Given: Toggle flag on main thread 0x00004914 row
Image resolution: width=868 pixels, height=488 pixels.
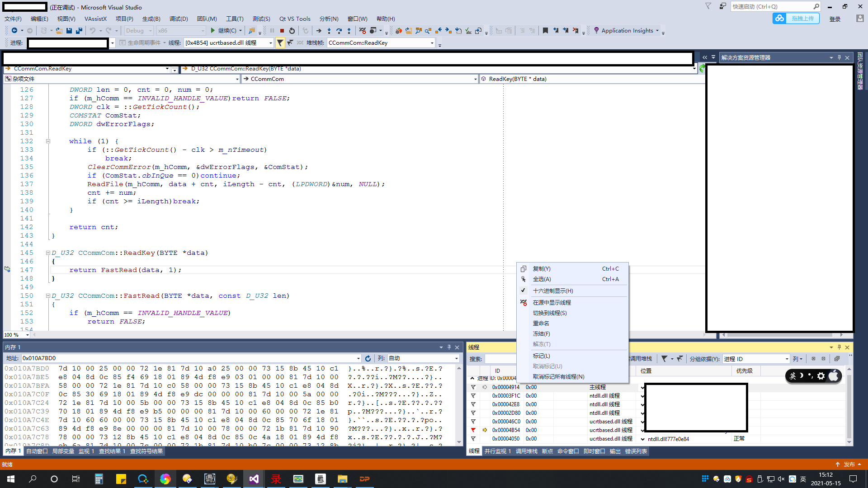Looking at the screenshot, I should click(x=473, y=387).
